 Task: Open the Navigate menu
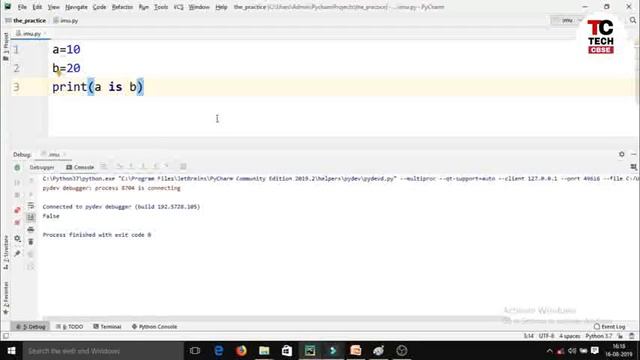pos(76,7)
